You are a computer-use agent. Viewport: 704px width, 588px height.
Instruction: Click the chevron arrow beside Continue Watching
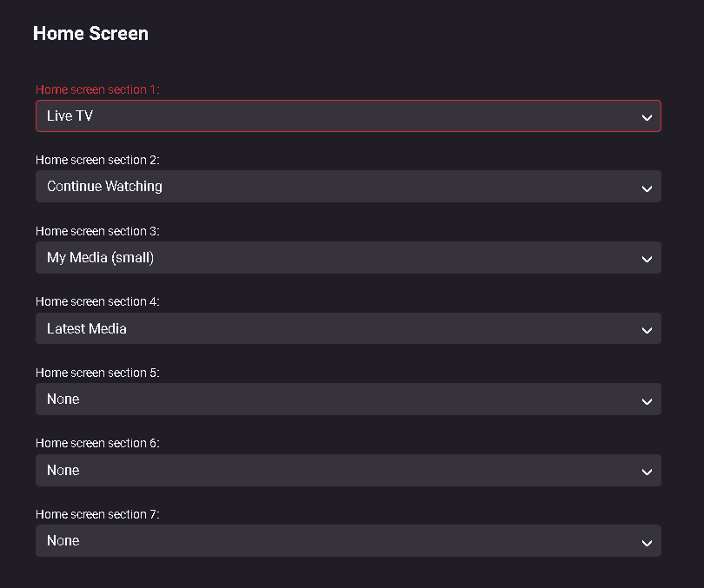(x=646, y=188)
